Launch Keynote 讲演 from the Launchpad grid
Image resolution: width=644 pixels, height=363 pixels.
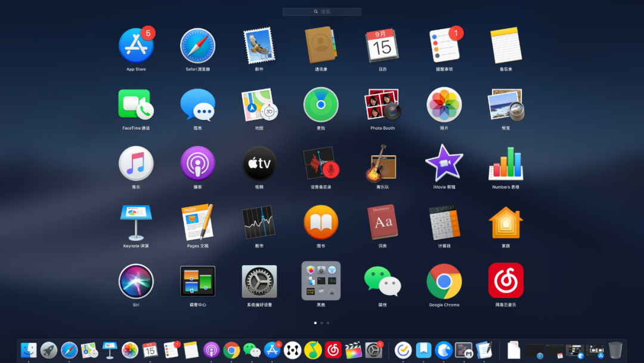coord(136,223)
